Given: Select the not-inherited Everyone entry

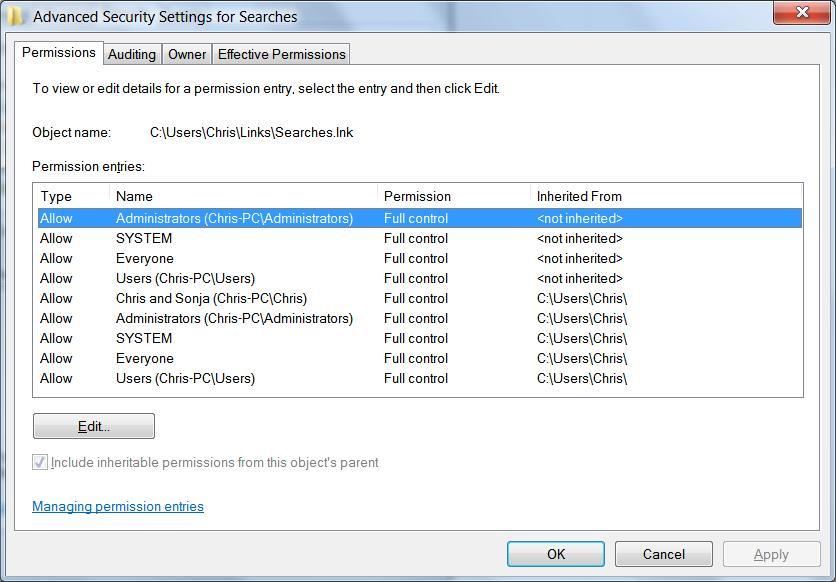Looking at the screenshot, I should (145, 258).
